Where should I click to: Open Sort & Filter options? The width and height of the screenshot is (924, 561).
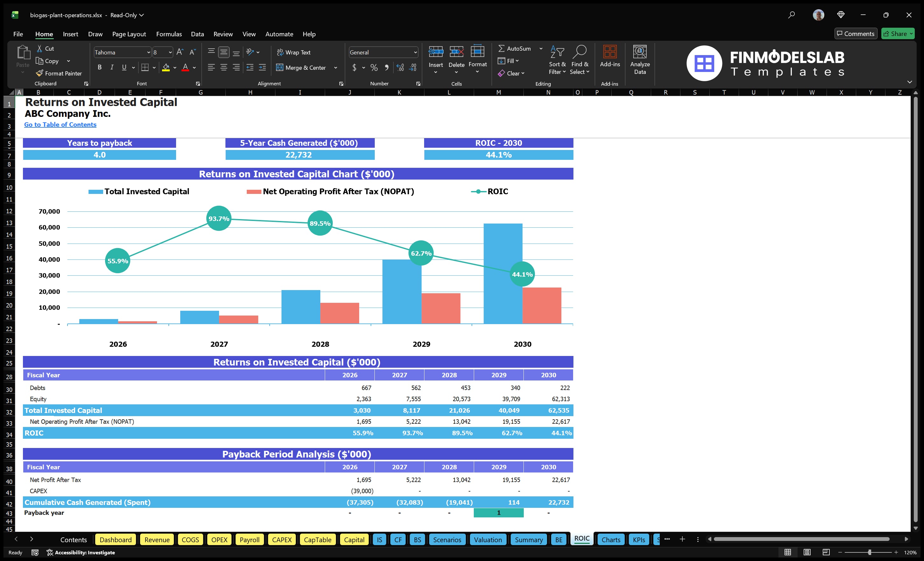tap(557, 60)
